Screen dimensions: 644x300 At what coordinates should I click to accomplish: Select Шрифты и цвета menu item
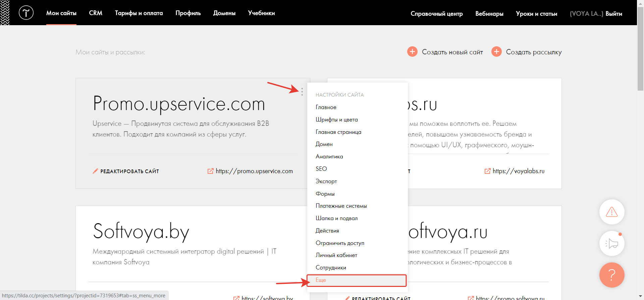click(336, 119)
